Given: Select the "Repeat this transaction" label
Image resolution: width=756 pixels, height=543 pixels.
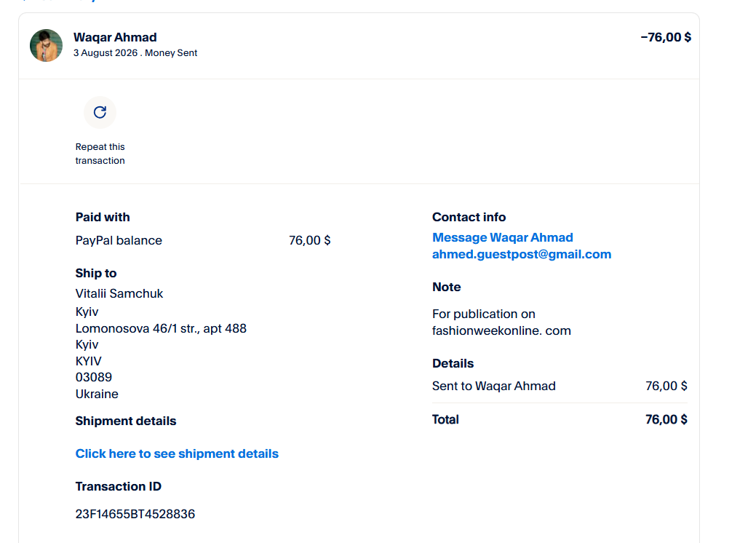Looking at the screenshot, I should 100,154.
